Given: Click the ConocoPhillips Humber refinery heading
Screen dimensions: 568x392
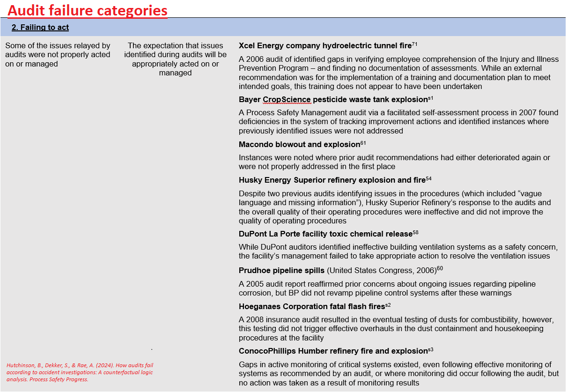Looking at the screenshot, I should click(336, 351).
